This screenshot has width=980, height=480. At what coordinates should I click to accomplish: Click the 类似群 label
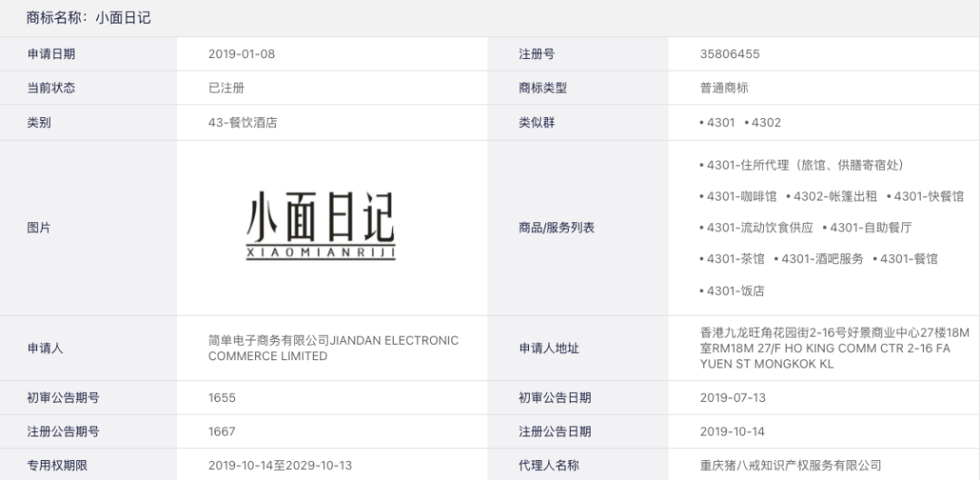click(x=536, y=122)
